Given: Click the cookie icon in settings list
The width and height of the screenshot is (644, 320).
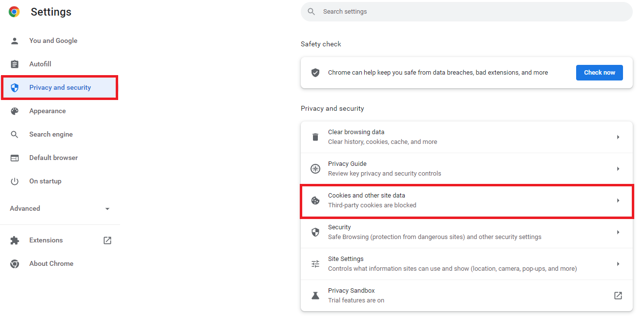Looking at the screenshot, I should click(x=315, y=200).
